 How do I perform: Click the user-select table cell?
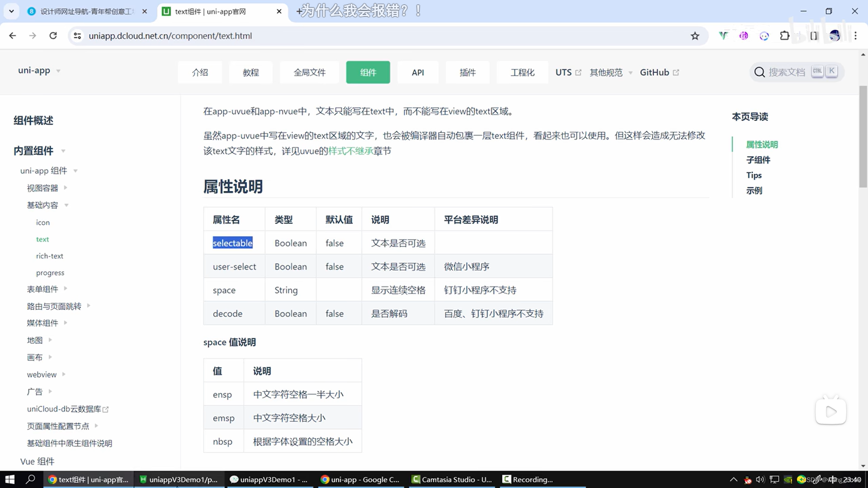pyautogui.click(x=234, y=267)
